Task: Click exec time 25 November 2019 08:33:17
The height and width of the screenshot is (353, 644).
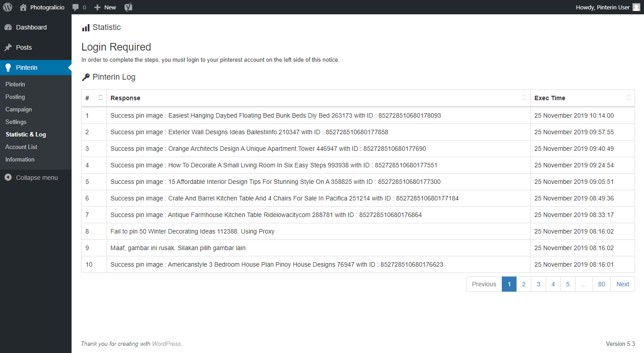Action: click(574, 215)
